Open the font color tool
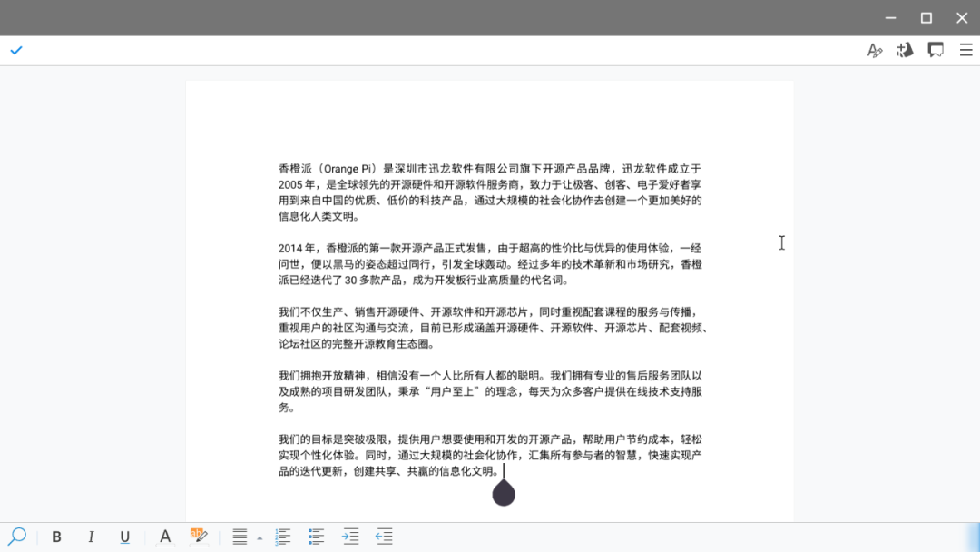 pos(164,536)
